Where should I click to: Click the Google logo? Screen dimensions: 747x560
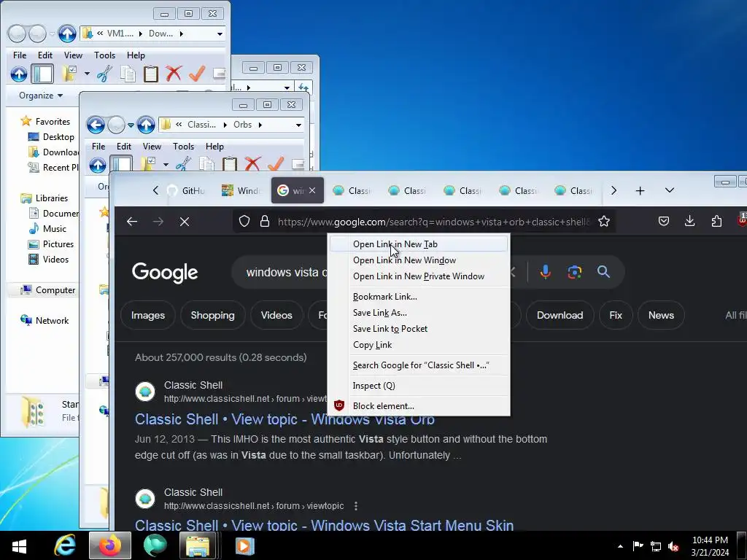(x=165, y=273)
